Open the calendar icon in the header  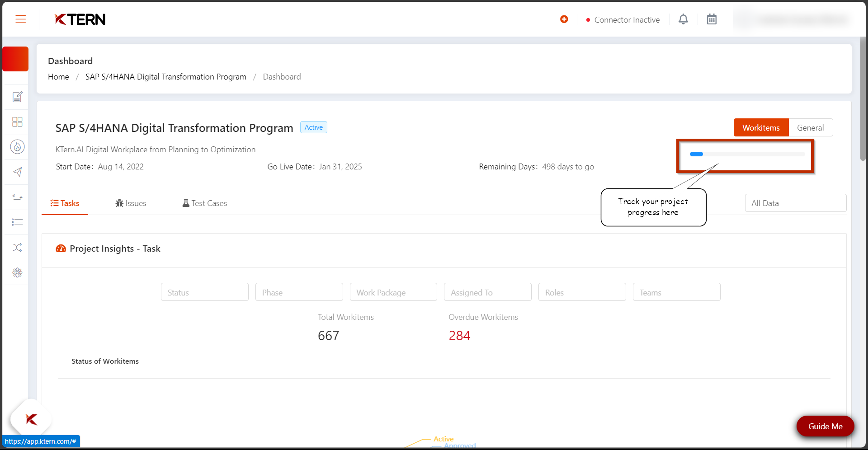coord(712,19)
